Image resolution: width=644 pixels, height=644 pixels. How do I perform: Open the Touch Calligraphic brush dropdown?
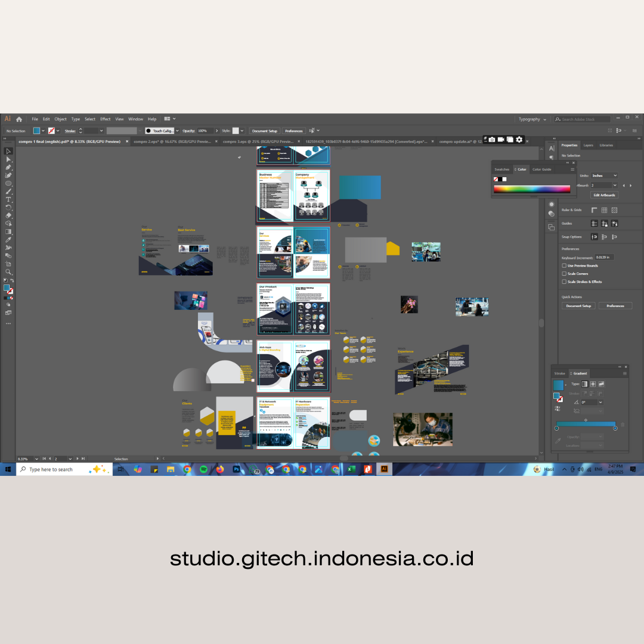177,131
